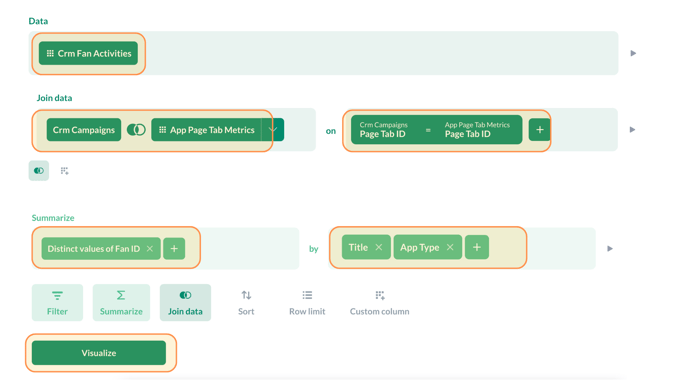Click the equals operator in join condition
The image size is (688, 387).
(428, 130)
